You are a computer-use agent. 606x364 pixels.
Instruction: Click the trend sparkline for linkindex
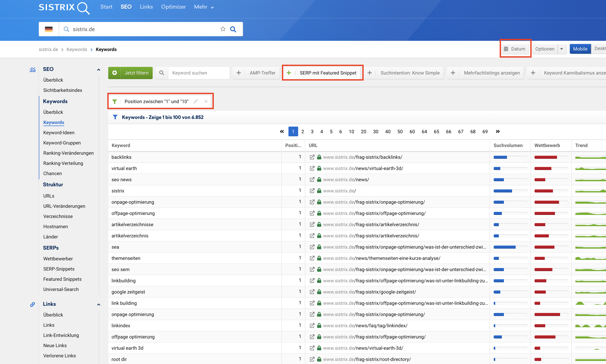tap(590, 326)
